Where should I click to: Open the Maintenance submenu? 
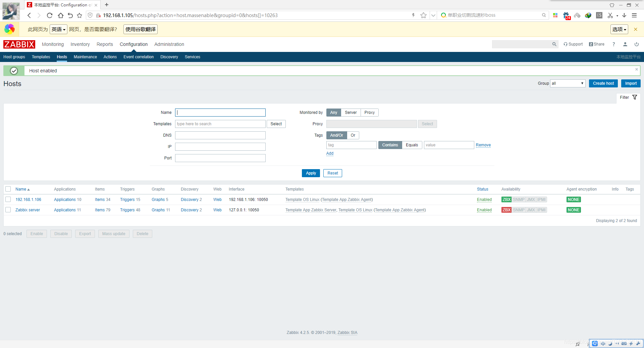coord(85,57)
